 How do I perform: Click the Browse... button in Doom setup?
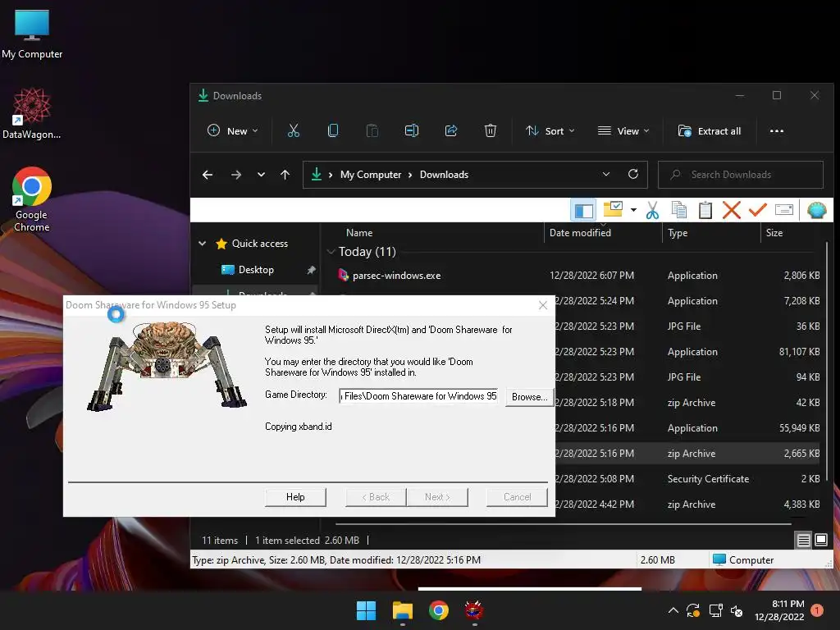pos(529,397)
